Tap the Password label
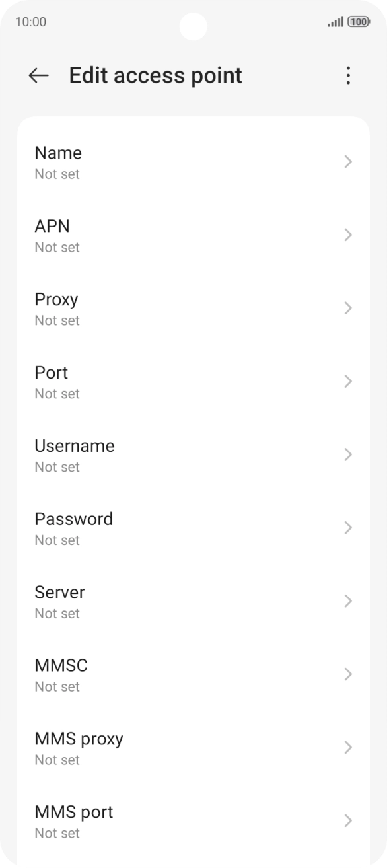 (x=73, y=519)
